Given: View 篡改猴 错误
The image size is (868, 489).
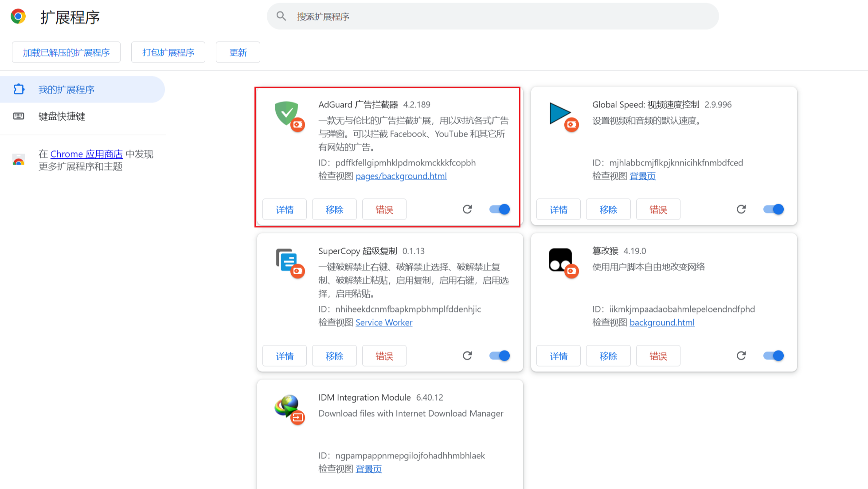Looking at the screenshot, I should click(x=658, y=356).
